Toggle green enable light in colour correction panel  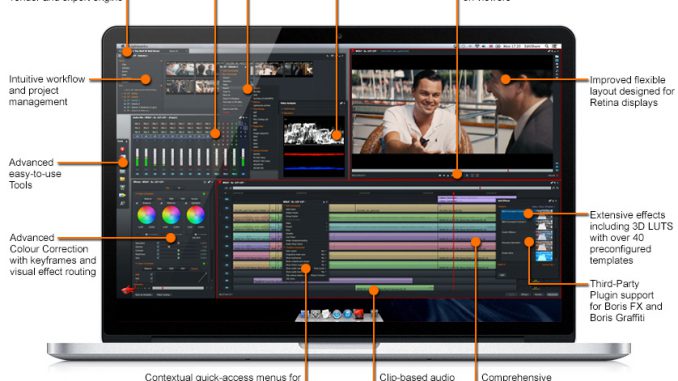point(204,194)
